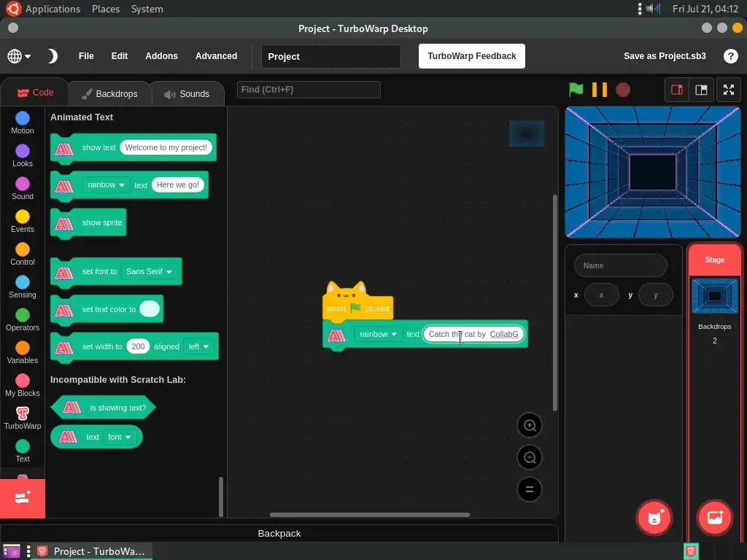Click the sprite y position field
The height and width of the screenshot is (560, 747).
[656, 295]
